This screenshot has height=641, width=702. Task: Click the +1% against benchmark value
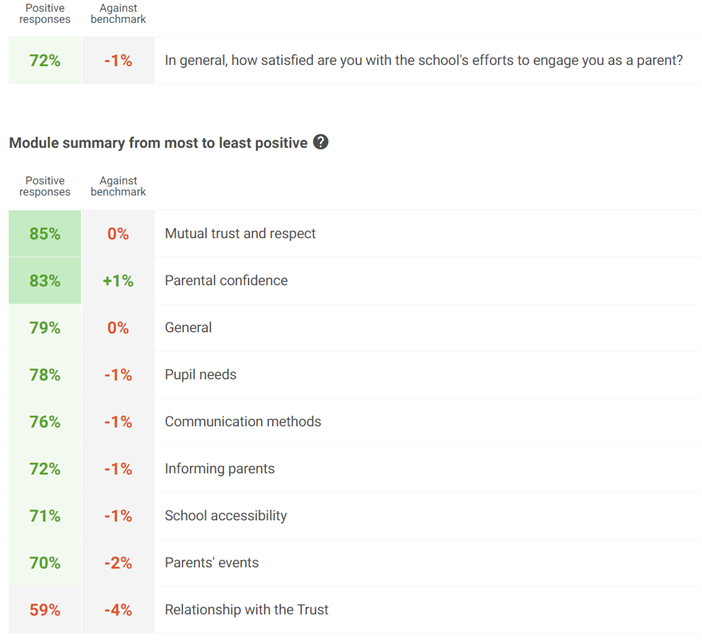118,281
